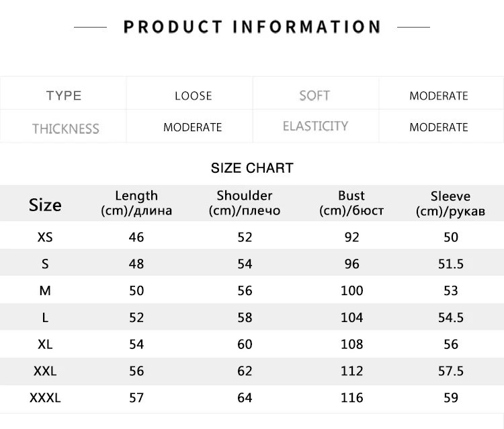Click the SIZE CHART title
The height and width of the screenshot is (429, 504).
pos(252,168)
